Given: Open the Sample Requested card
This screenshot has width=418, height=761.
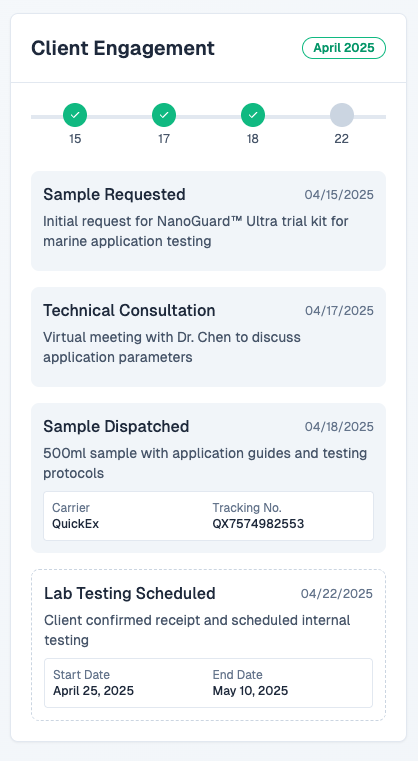Looking at the screenshot, I should point(208,221).
